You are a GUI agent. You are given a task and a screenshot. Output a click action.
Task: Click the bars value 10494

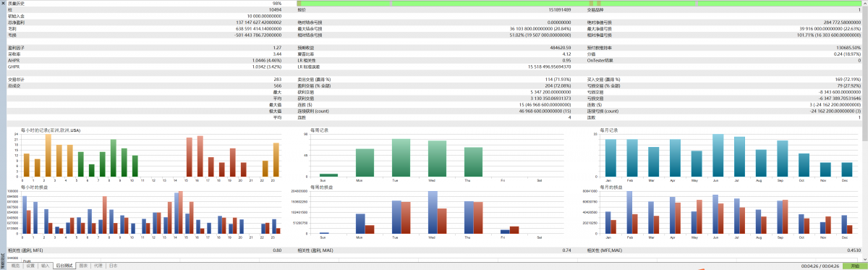coord(275,10)
